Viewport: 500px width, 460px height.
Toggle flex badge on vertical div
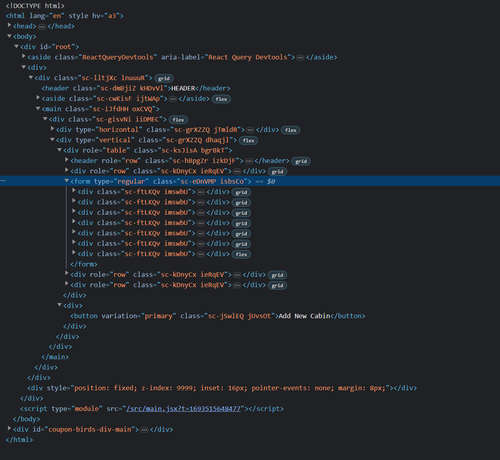click(249, 140)
